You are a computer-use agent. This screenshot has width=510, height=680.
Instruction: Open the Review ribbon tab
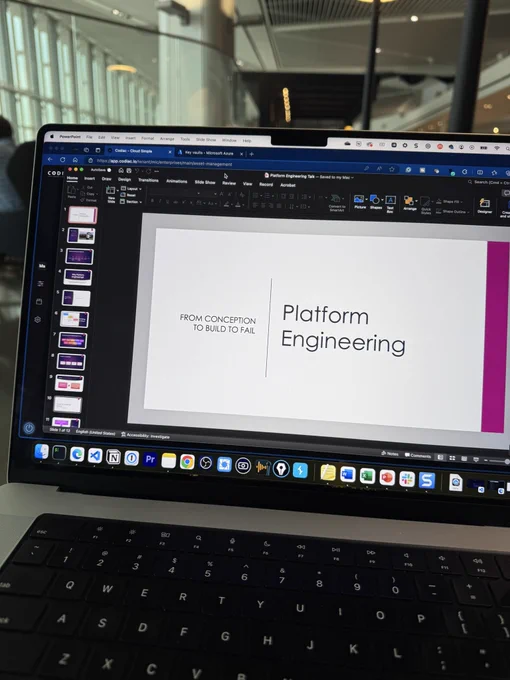point(229,183)
